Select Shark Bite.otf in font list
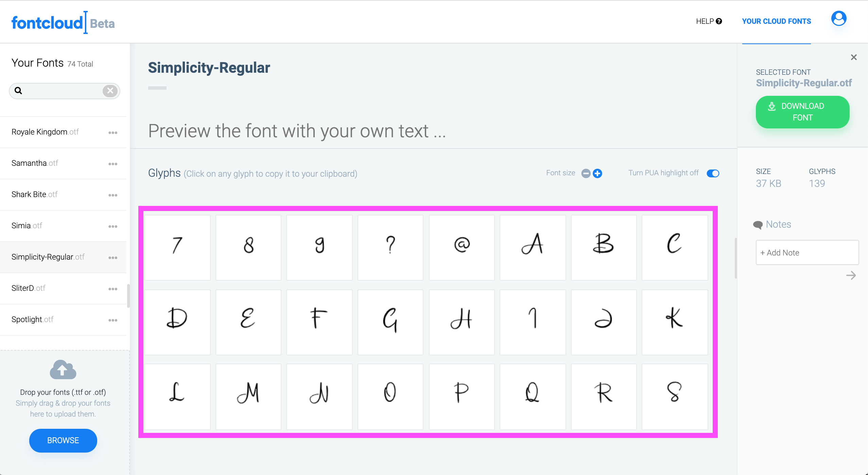The image size is (868, 475). (x=63, y=195)
